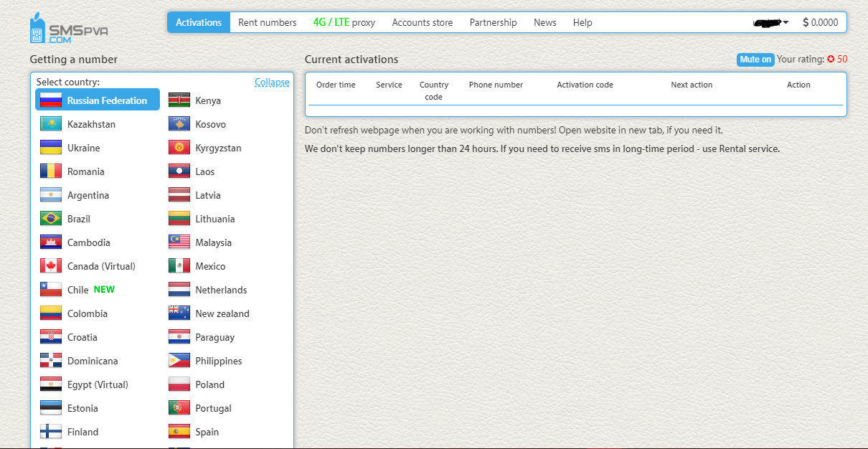Open the Activations tab
Screen dimensions: 868x449
coord(199,22)
